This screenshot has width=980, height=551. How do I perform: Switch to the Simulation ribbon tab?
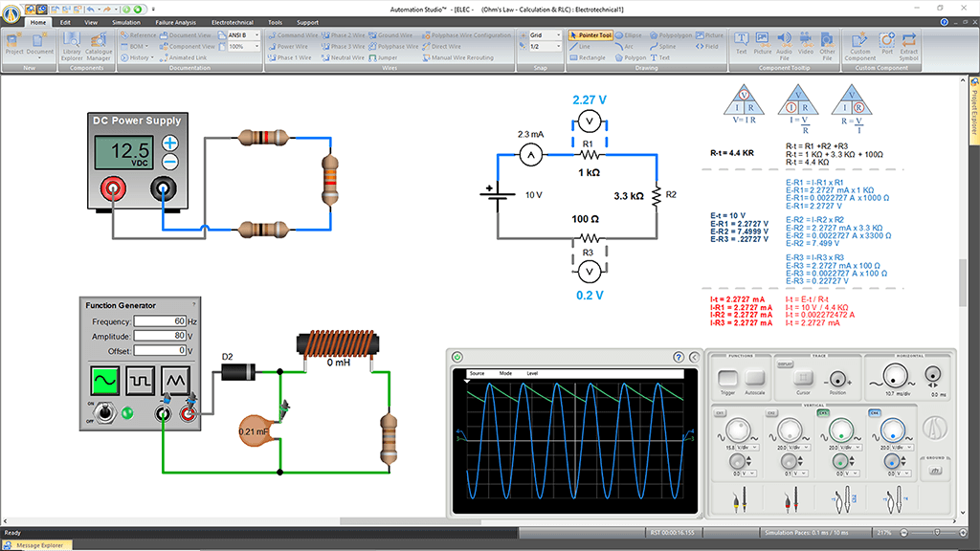click(125, 21)
